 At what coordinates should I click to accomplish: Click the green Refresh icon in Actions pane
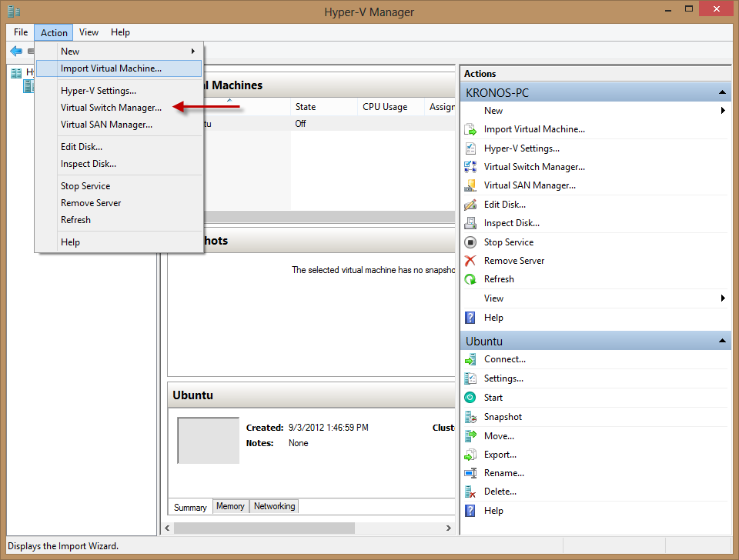[470, 279]
